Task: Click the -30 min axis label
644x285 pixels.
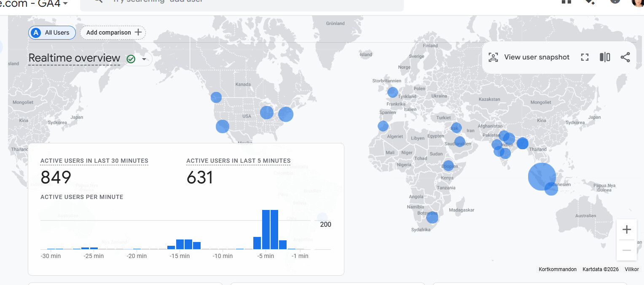Action: (51, 256)
